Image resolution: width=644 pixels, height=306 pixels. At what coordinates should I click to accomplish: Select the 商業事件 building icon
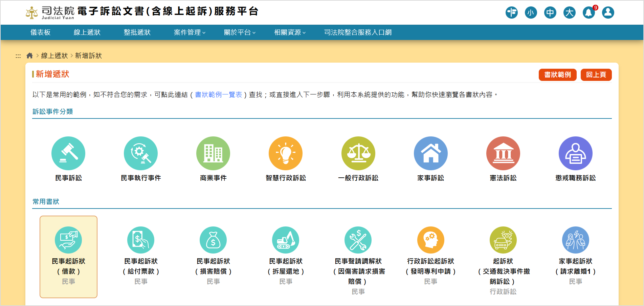(x=213, y=153)
